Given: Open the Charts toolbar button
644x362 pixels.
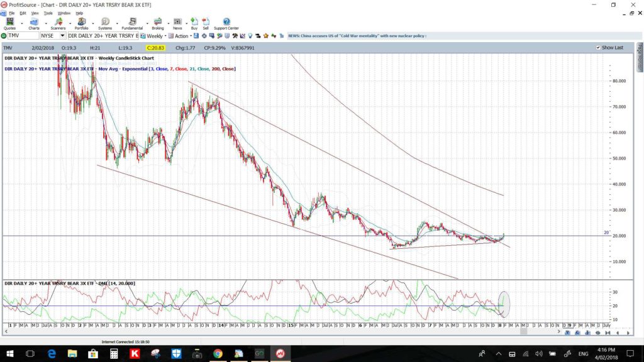Looking at the screenshot, I should [34, 24].
